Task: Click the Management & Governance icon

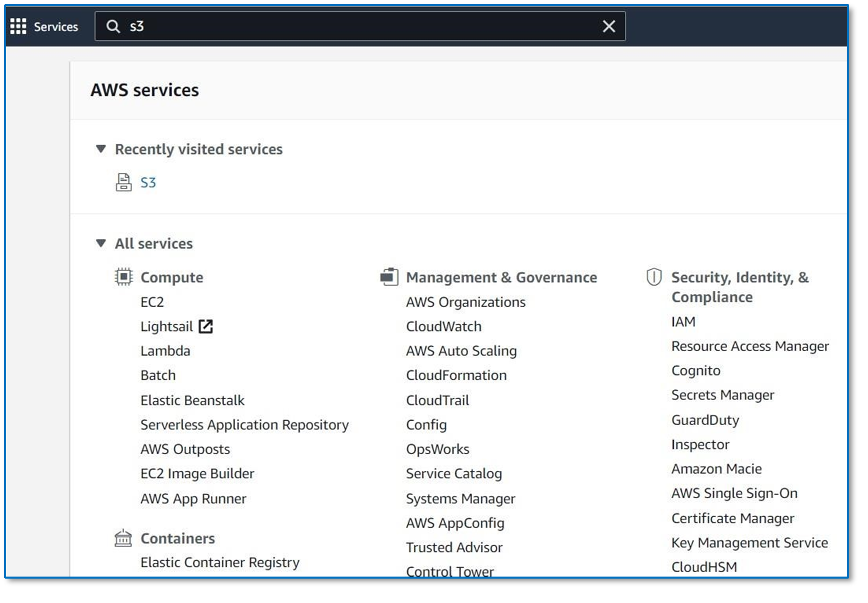Action: (x=389, y=277)
